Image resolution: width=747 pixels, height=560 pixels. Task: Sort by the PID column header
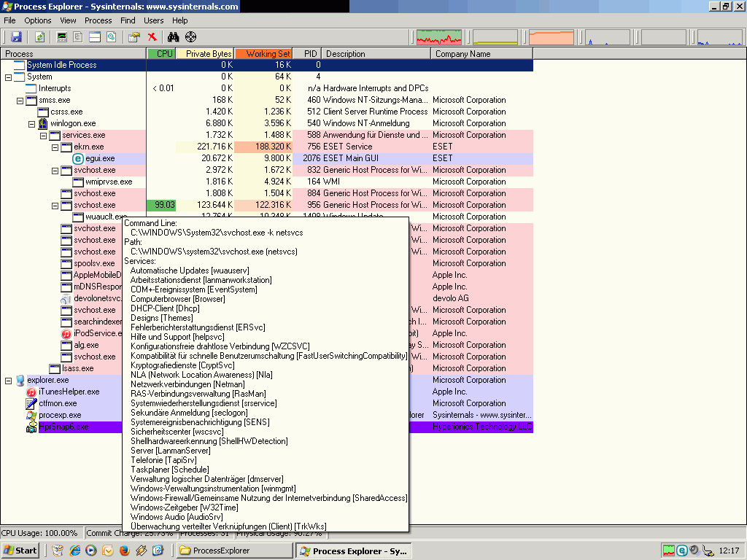(307, 54)
